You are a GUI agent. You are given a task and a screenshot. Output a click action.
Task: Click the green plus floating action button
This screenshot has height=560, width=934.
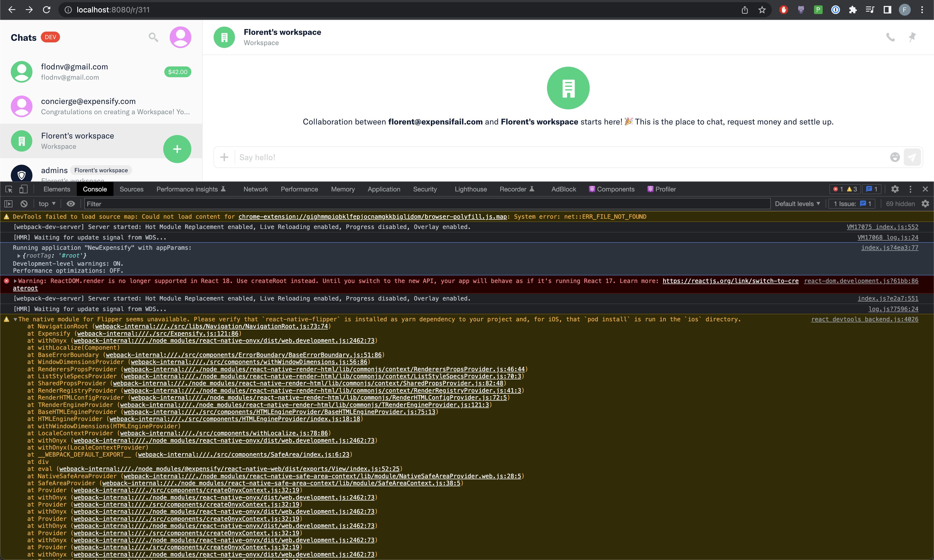(x=177, y=149)
